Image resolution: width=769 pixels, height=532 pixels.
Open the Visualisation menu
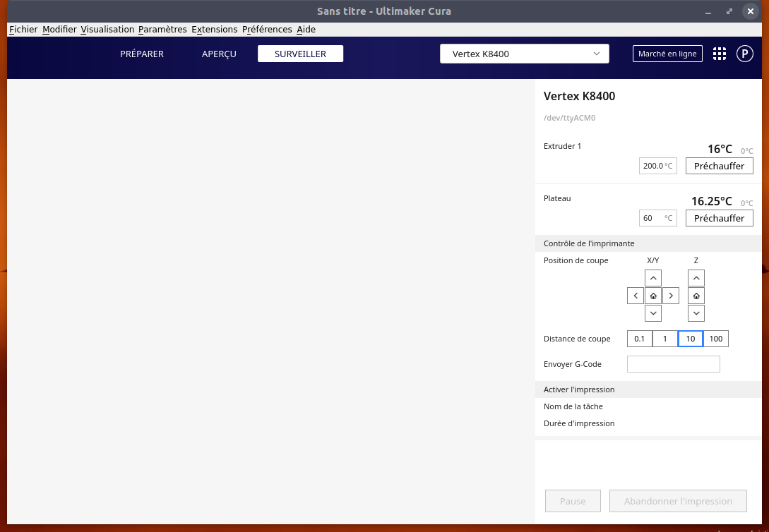107,30
